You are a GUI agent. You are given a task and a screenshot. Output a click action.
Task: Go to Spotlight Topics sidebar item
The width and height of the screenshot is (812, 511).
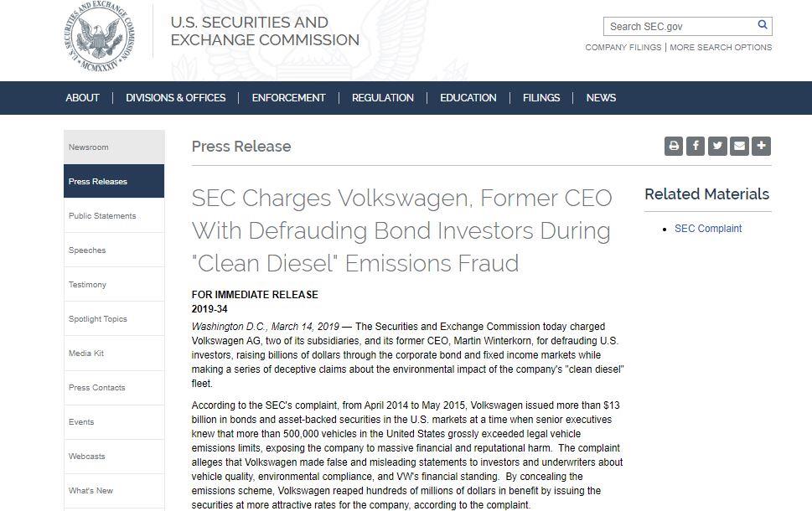114,319
